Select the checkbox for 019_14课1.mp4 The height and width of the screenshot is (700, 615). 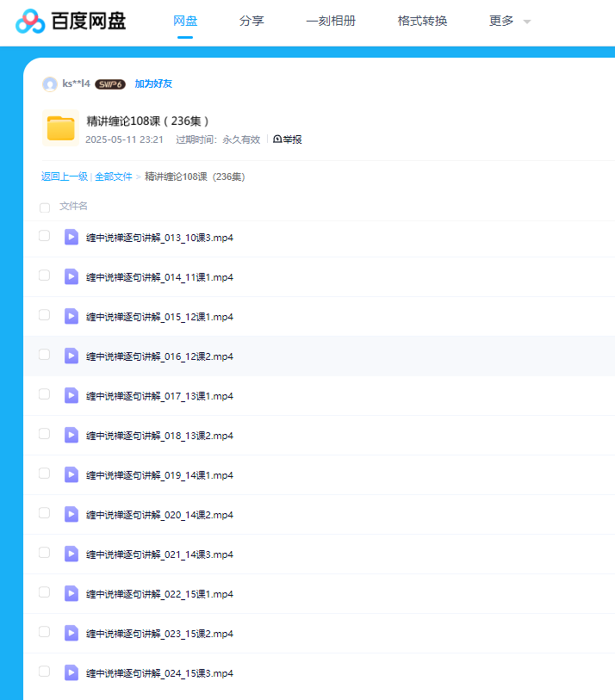(45, 474)
